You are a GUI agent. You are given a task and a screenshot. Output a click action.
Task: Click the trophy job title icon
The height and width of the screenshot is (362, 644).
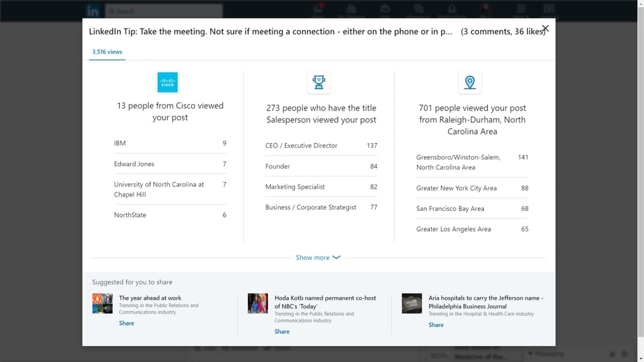[319, 82]
